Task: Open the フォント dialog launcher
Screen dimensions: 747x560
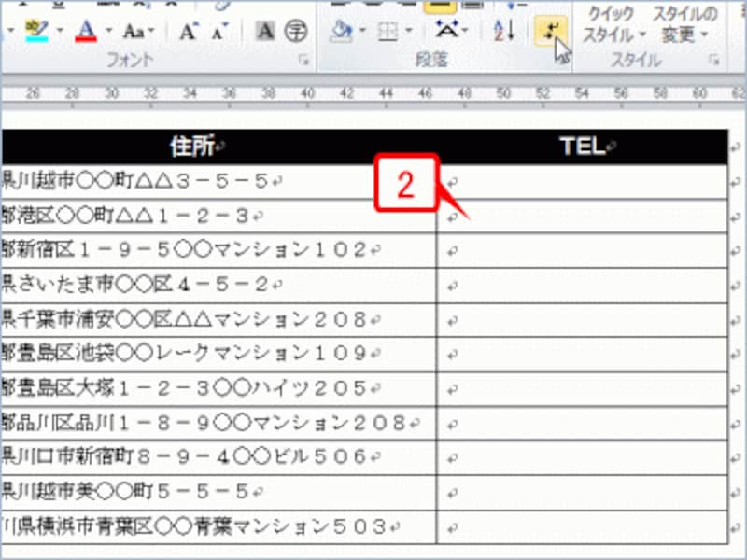Action: tap(303, 60)
